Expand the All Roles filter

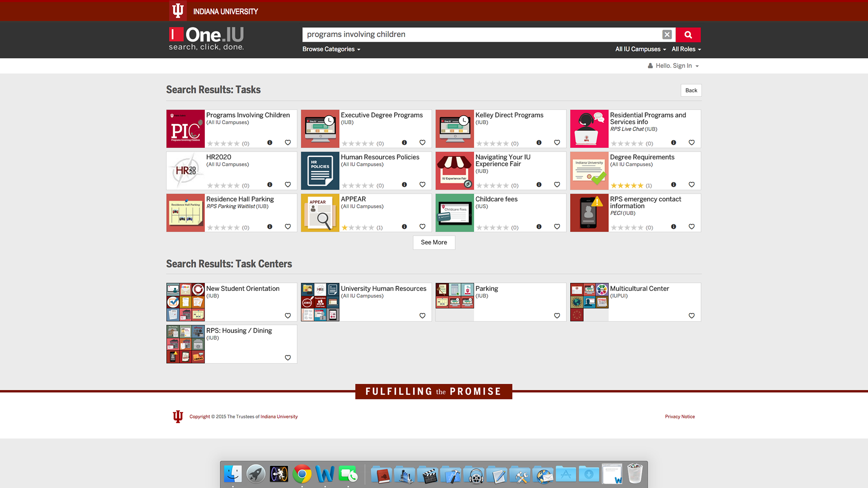[686, 49]
